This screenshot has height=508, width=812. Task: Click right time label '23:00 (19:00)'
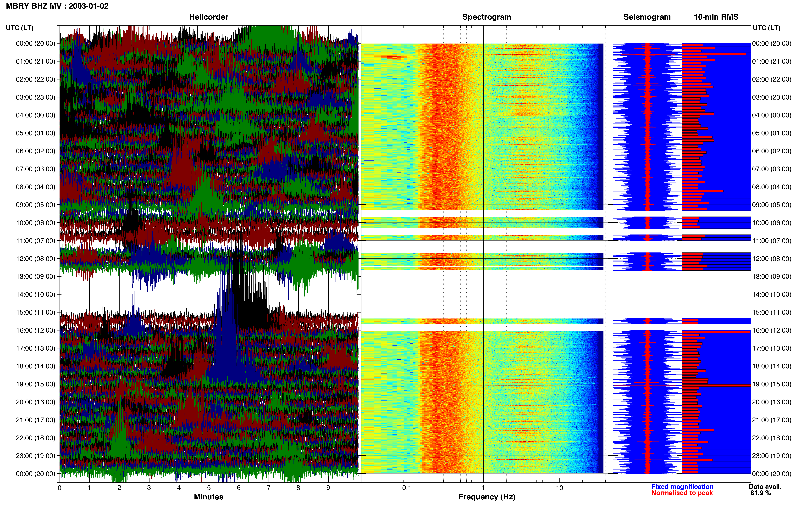pos(772,456)
